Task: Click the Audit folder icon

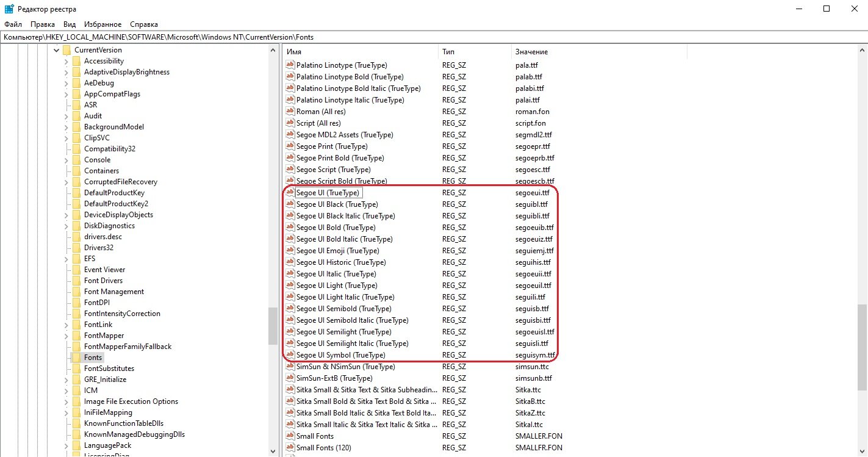Action: (76, 116)
